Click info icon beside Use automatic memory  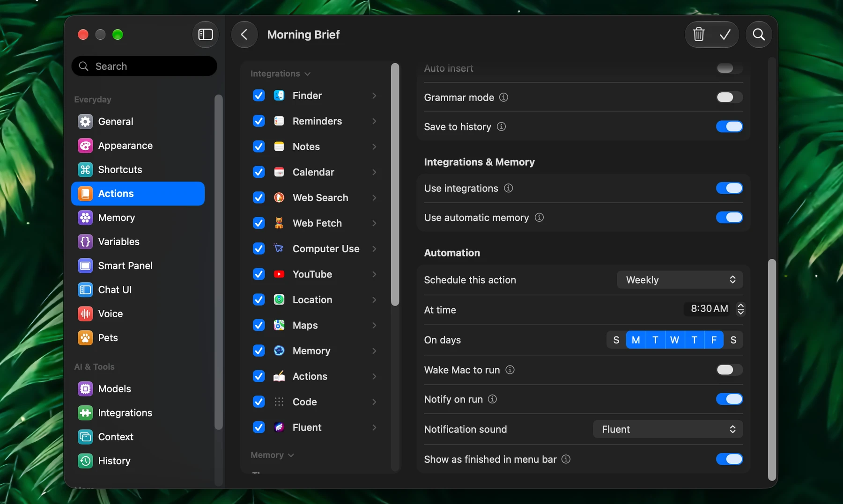click(539, 218)
